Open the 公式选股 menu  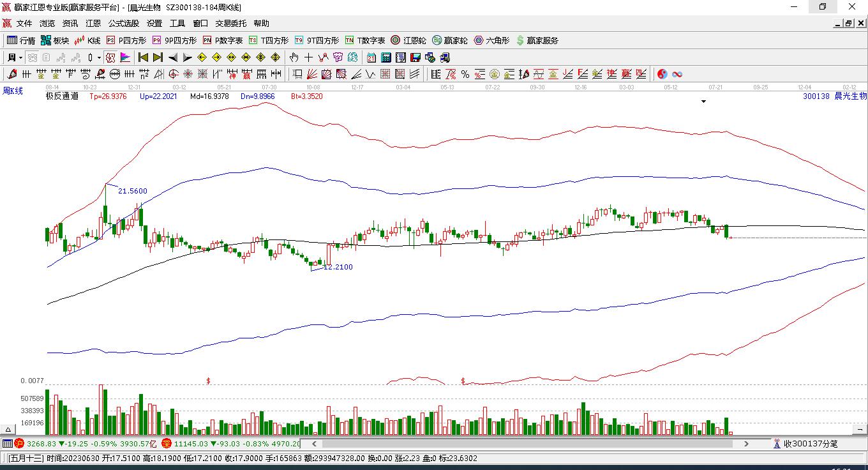click(x=123, y=24)
